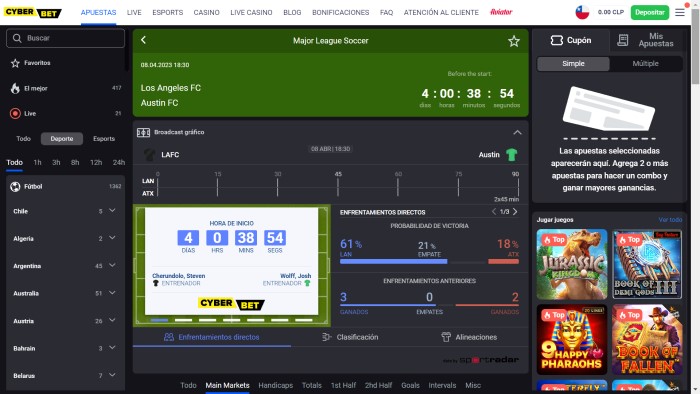Open the Book of Demi Gods III thumbnail
700x394 pixels.
(647, 264)
